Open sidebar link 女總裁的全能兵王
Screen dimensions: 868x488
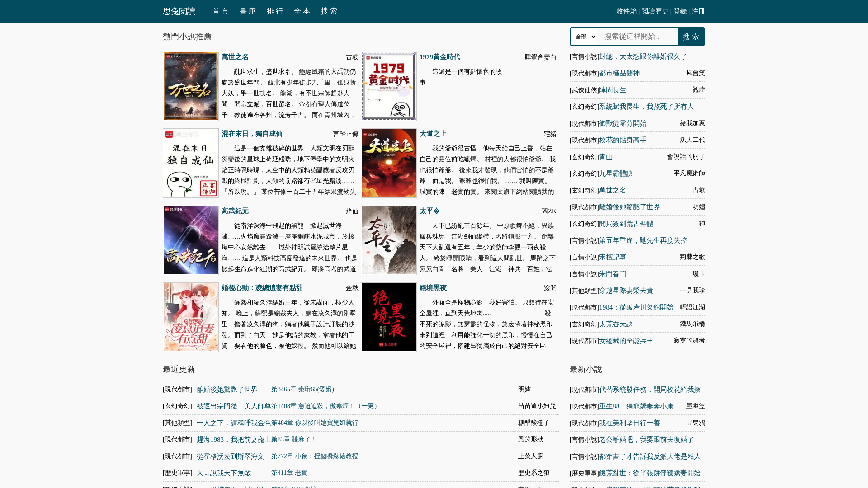coord(626,341)
